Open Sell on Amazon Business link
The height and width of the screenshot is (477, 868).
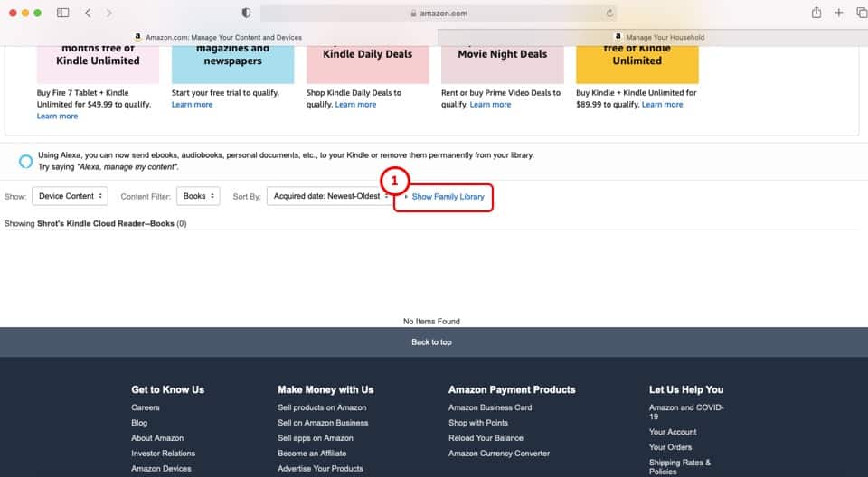pos(323,423)
